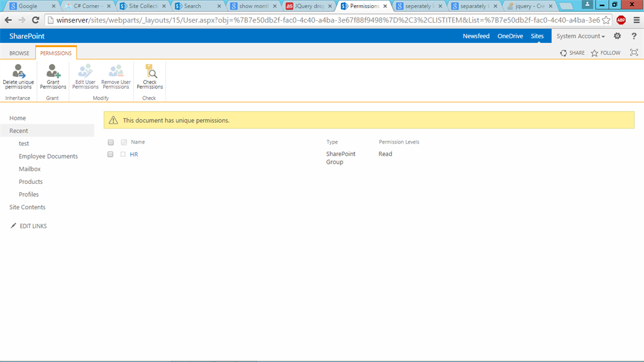Click Edit User Permissions icon
Viewport: 644px width, 362px height.
[85, 71]
